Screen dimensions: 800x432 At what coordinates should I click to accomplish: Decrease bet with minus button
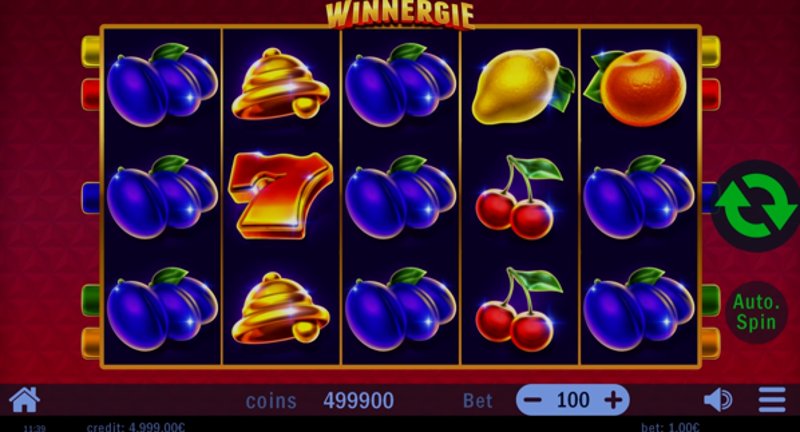pos(533,400)
